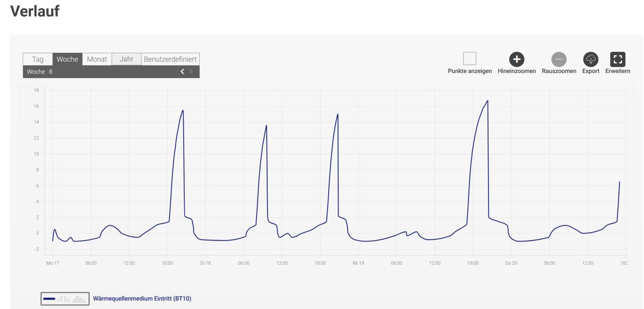Click the Woche 8 period label
Screen dimensions: 644x309
click(x=40, y=72)
